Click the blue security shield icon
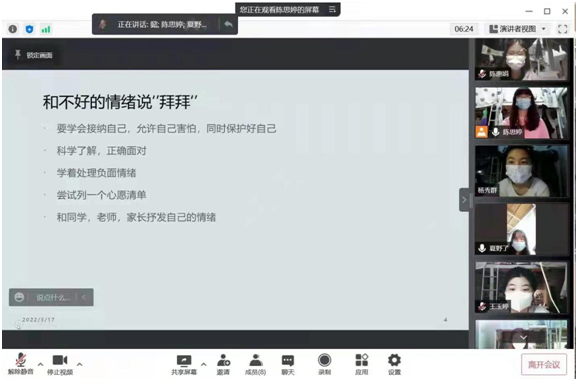Image resolution: width=578 pixels, height=381 pixels. [x=29, y=29]
